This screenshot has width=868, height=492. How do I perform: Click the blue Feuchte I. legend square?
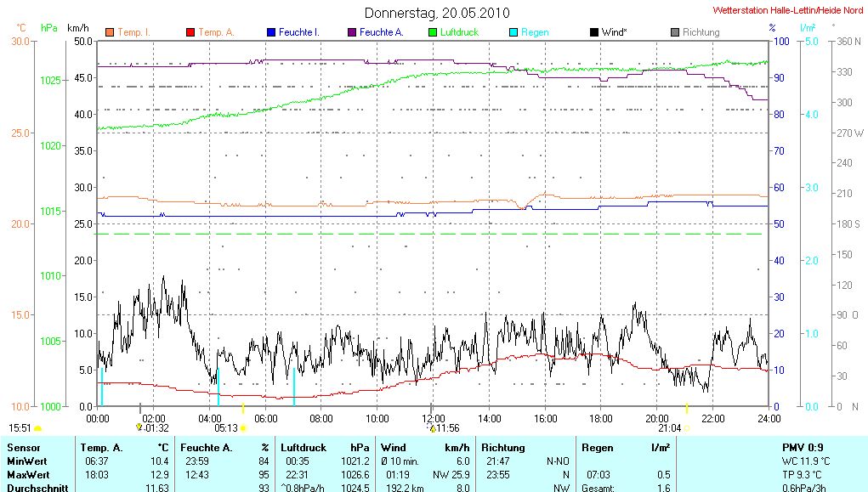271,32
